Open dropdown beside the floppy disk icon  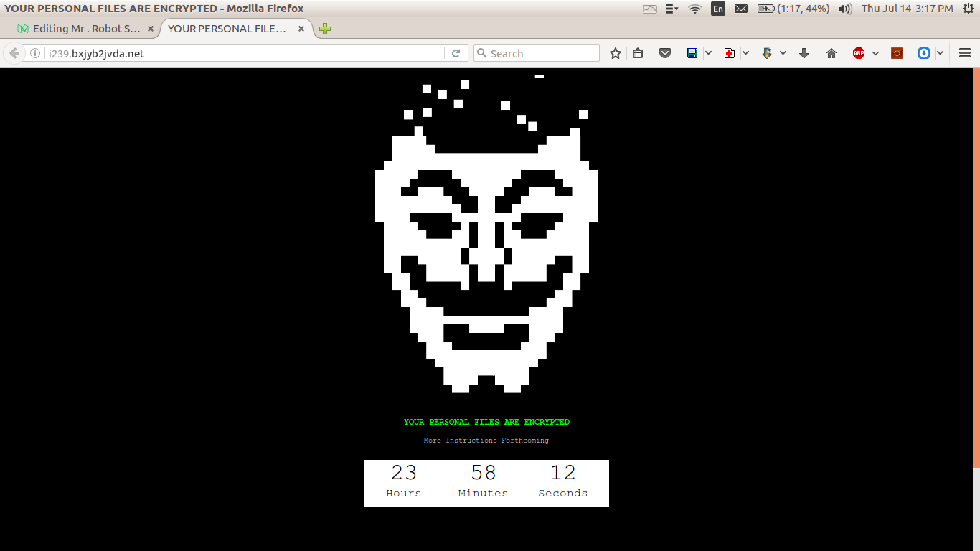[708, 53]
